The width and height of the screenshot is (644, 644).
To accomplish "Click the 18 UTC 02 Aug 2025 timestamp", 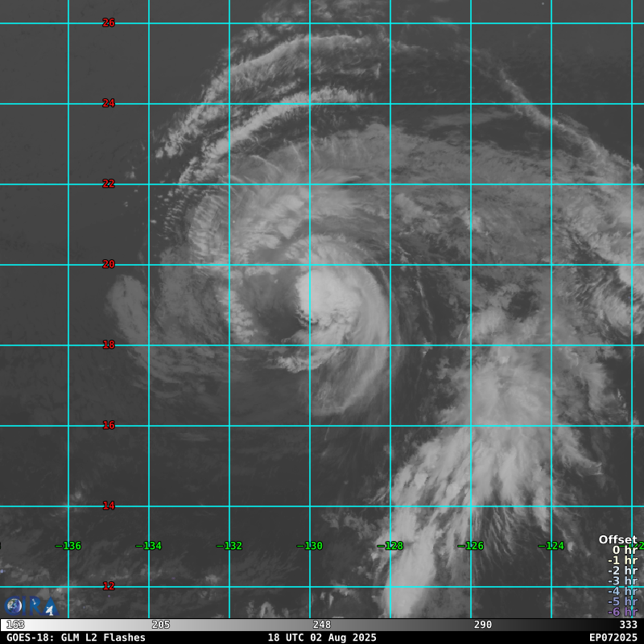I will [x=322, y=638].
